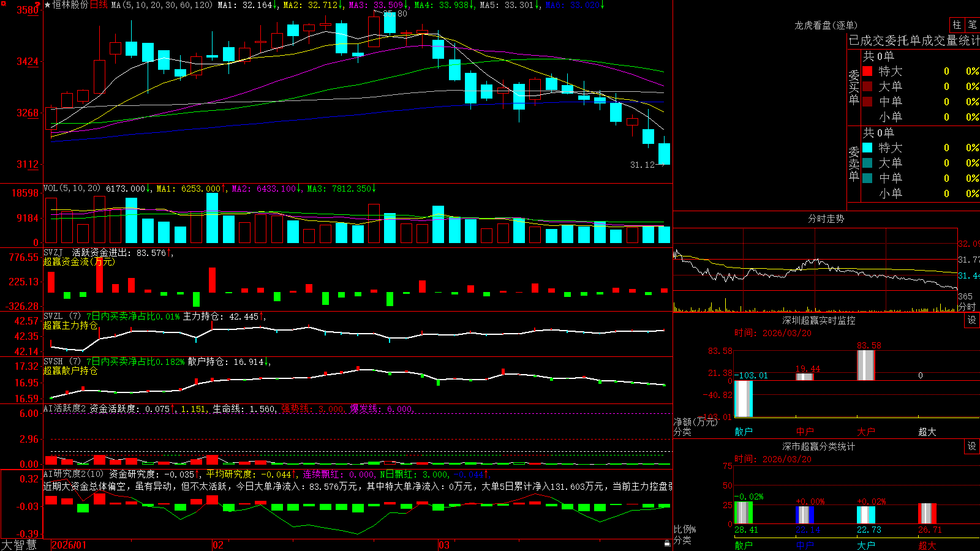Click the green MA4: 33.938 value

click(x=445, y=5)
